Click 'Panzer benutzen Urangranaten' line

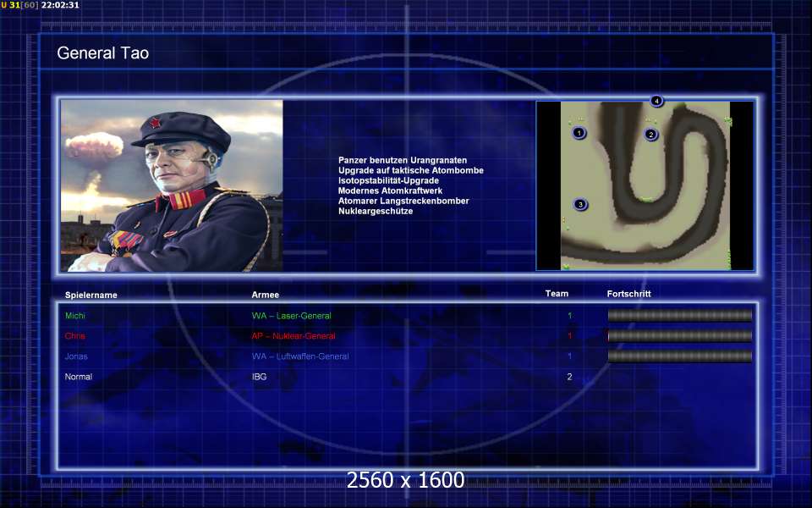(x=403, y=160)
